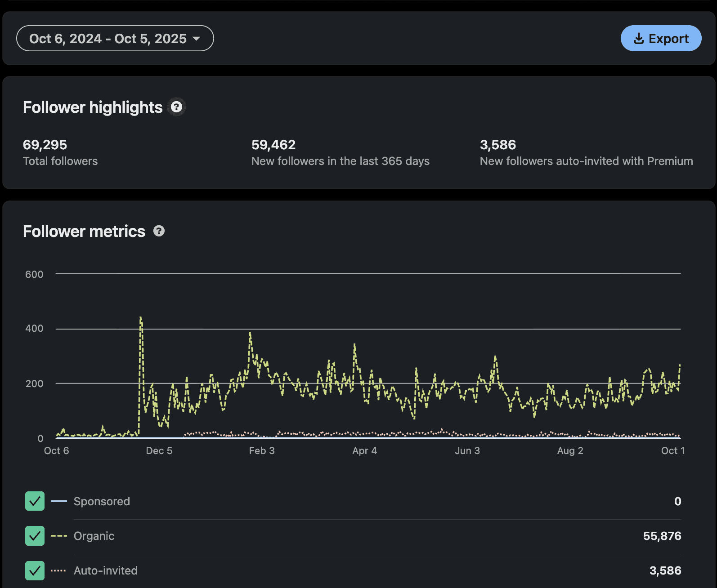The height and width of the screenshot is (588, 717).
Task: Click the 3,586 highlights value
Action: click(498, 145)
